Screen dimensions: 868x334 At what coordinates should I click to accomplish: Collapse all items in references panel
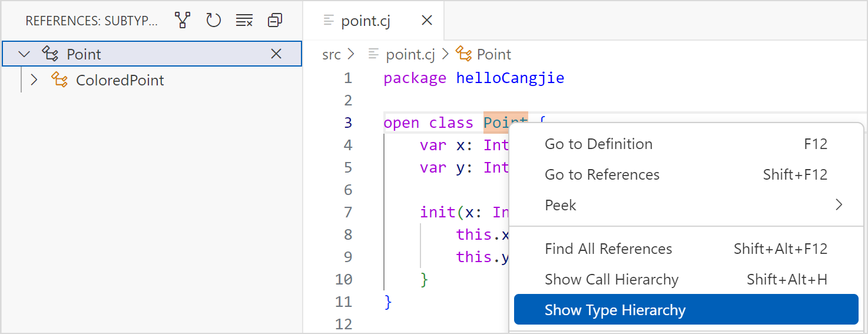(274, 21)
